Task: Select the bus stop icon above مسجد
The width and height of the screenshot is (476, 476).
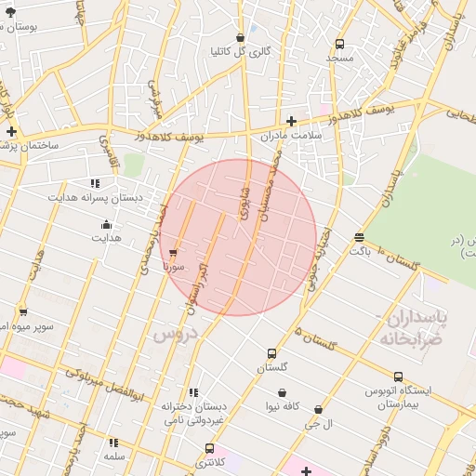Action: 339,45
